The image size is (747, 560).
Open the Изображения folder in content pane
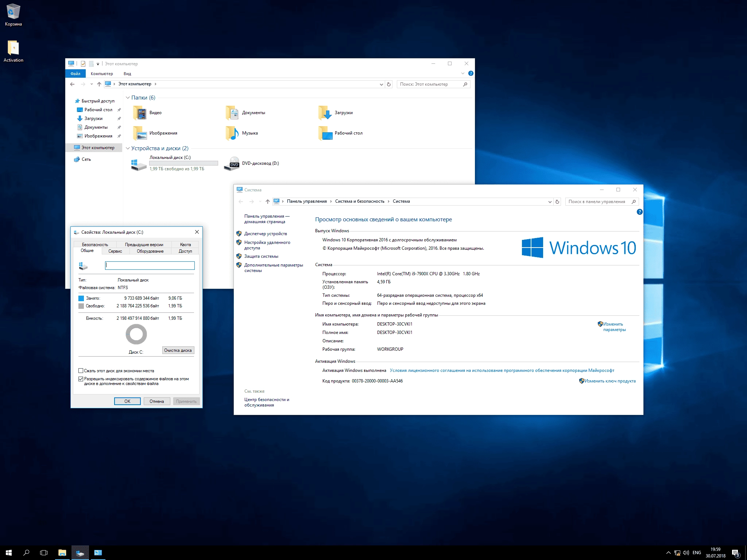click(155, 133)
